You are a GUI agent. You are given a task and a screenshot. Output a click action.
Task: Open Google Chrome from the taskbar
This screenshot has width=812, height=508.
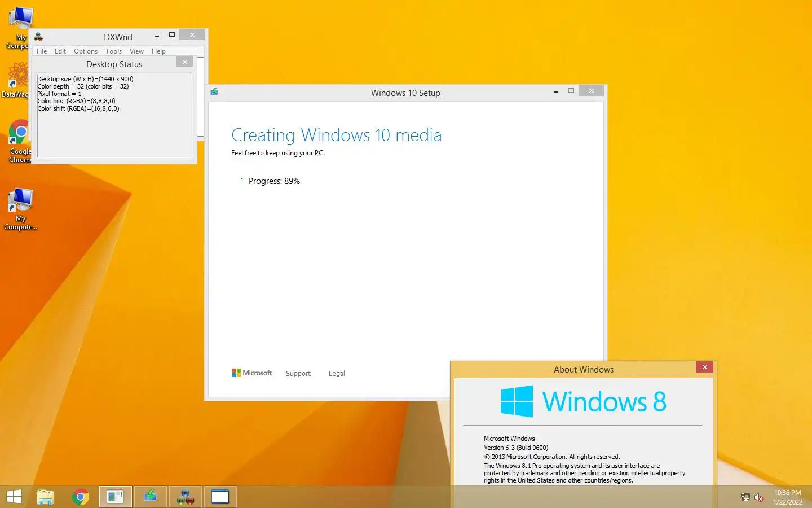tap(81, 497)
